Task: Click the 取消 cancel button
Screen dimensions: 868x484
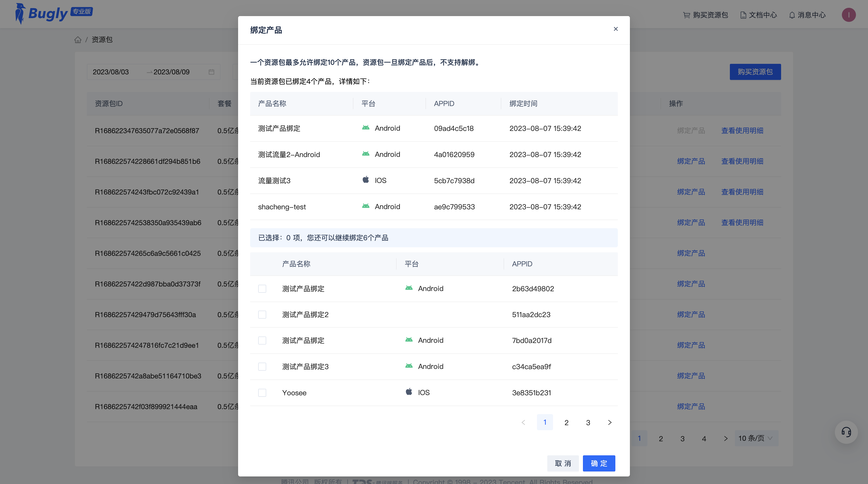Action: pyautogui.click(x=563, y=463)
